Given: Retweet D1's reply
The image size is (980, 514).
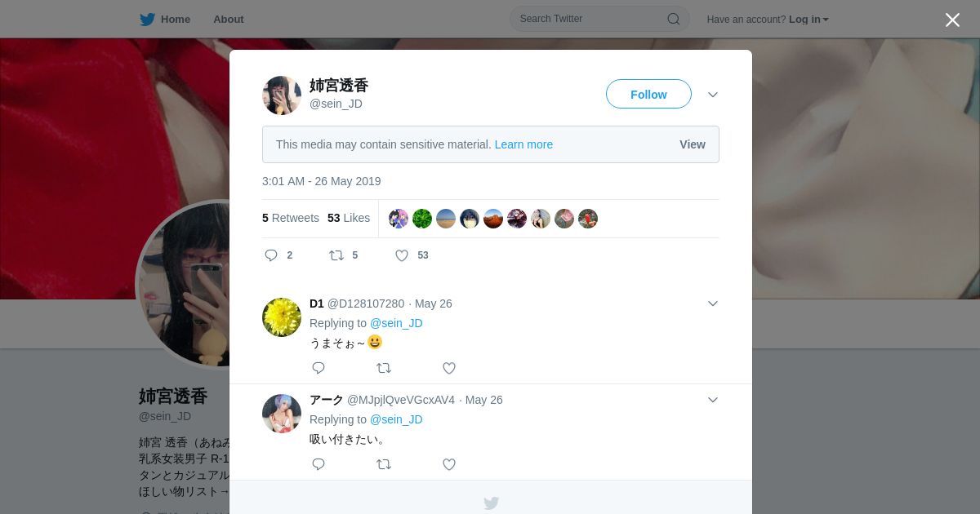Looking at the screenshot, I should pos(384,368).
